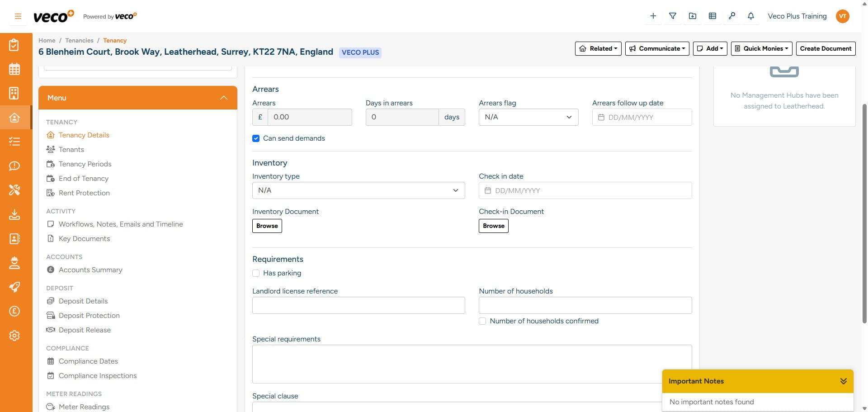Open Deposit Protection from the menu
The image size is (868, 412).
[89, 315]
